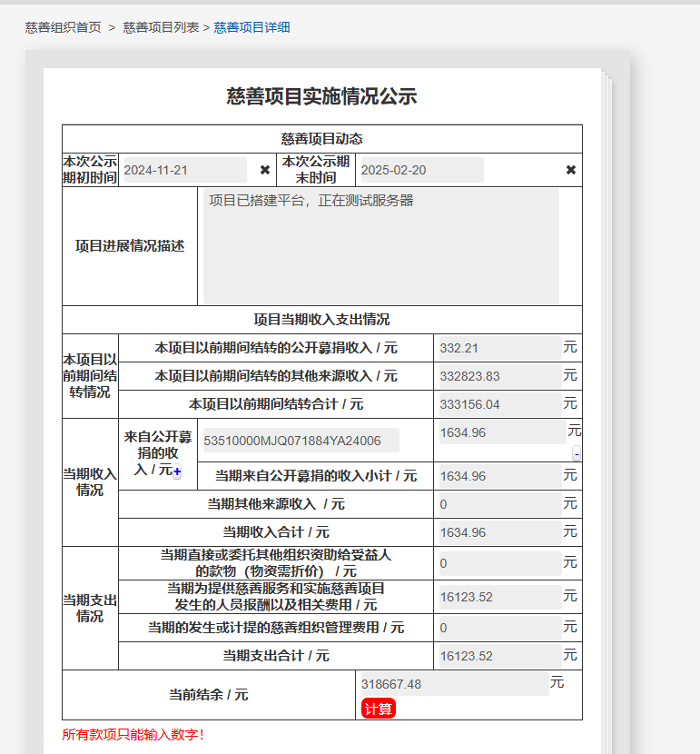
Task: Add a public donation row with the plus icon
Action: click(x=177, y=471)
